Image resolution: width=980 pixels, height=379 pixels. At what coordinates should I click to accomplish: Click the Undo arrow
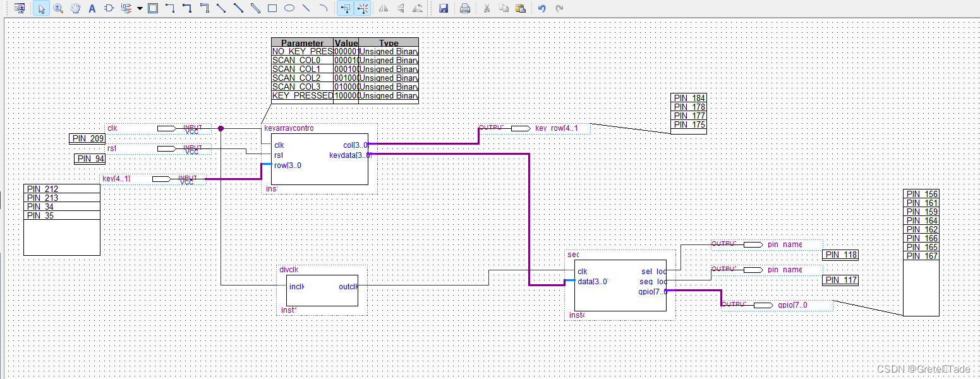(542, 8)
